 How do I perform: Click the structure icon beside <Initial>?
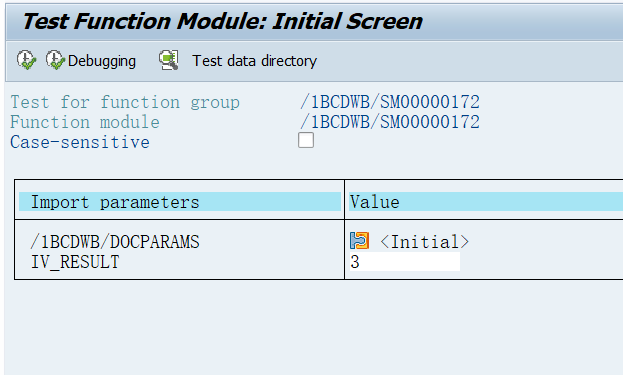click(x=360, y=241)
